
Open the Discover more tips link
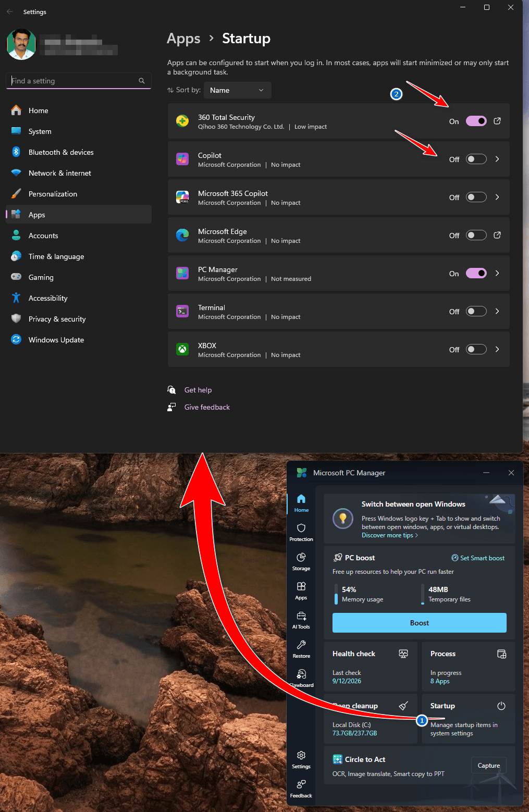[x=389, y=535]
